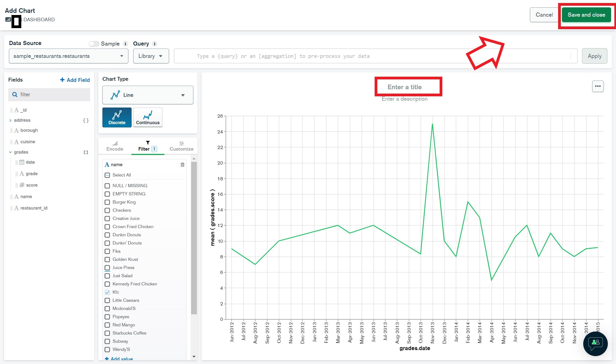This screenshot has height=364, width=616.
Task: Click the filter list vertical scrollbar
Action: 194,237
